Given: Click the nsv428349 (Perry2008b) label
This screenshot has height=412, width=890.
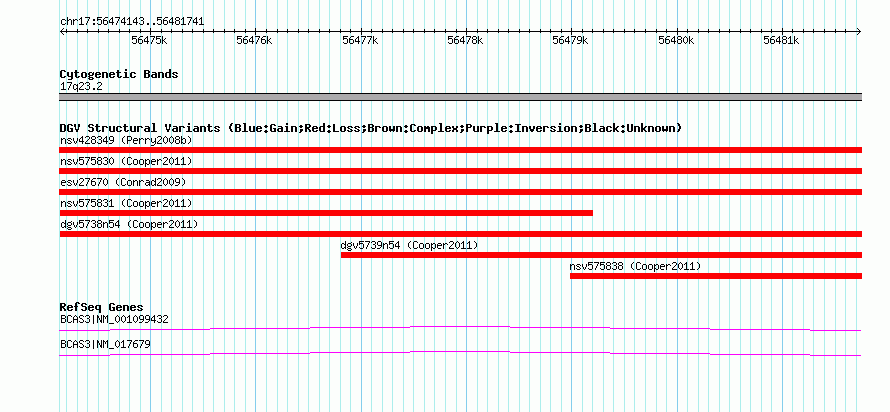Looking at the screenshot, I should tap(126, 140).
